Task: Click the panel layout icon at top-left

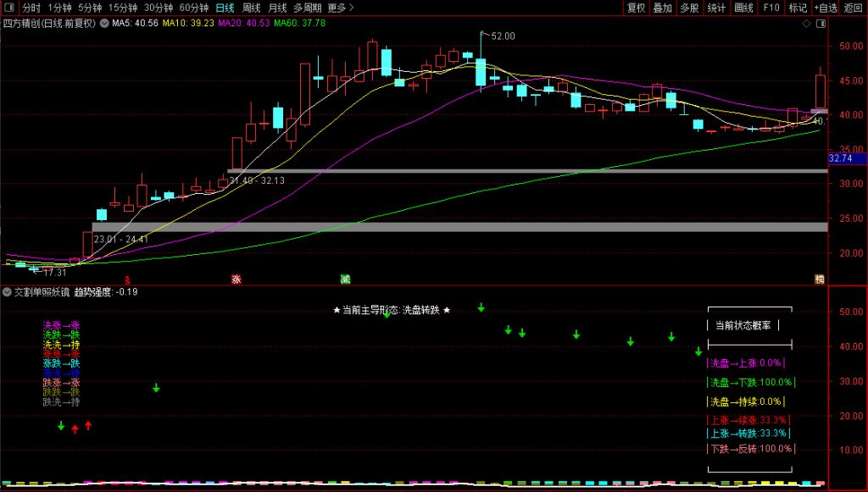Action: pyautogui.click(x=10, y=8)
